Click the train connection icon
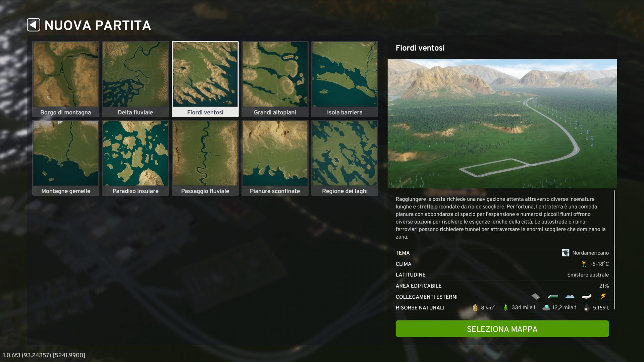This screenshot has height=362, width=644. pyautogui.click(x=553, y=297)
